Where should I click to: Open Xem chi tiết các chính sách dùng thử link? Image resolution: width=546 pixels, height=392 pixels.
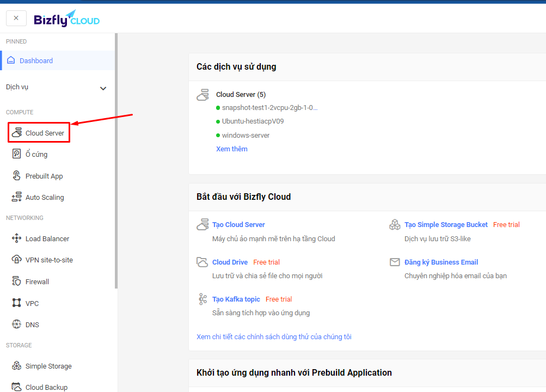pyautogui.click(x=274, y=337)
